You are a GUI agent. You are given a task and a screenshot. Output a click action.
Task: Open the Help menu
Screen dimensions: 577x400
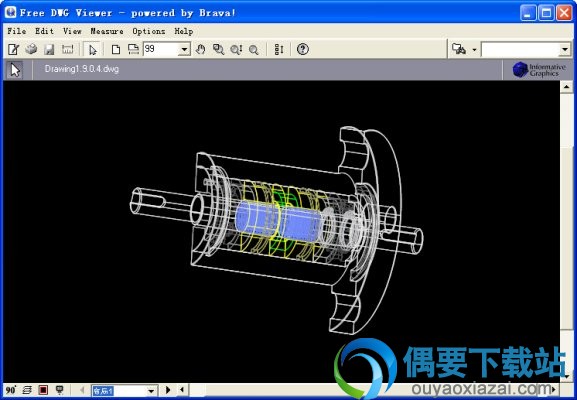(184, 31)
